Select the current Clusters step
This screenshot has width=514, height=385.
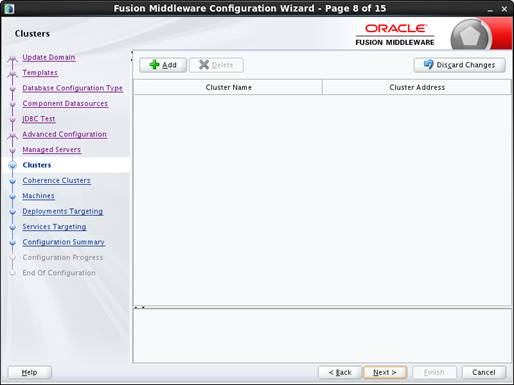point(37,165)
